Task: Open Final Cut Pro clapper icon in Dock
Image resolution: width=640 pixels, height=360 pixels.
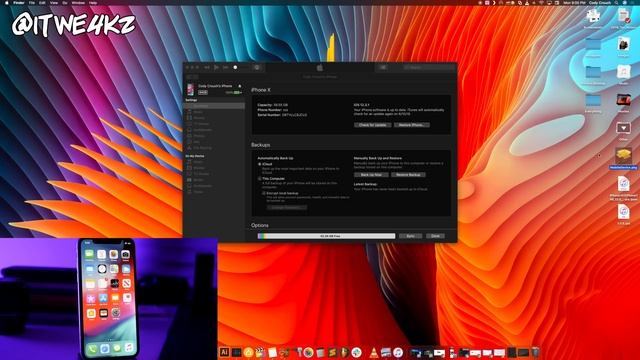Action: click(260, 352)
